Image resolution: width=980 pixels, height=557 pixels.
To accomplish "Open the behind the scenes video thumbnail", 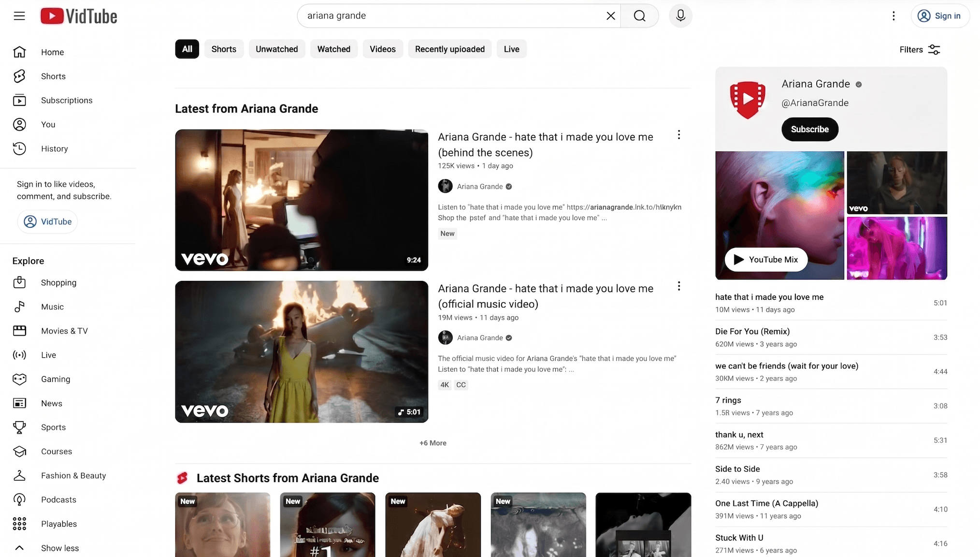I will pyautogui.click(x=302, y=200).
